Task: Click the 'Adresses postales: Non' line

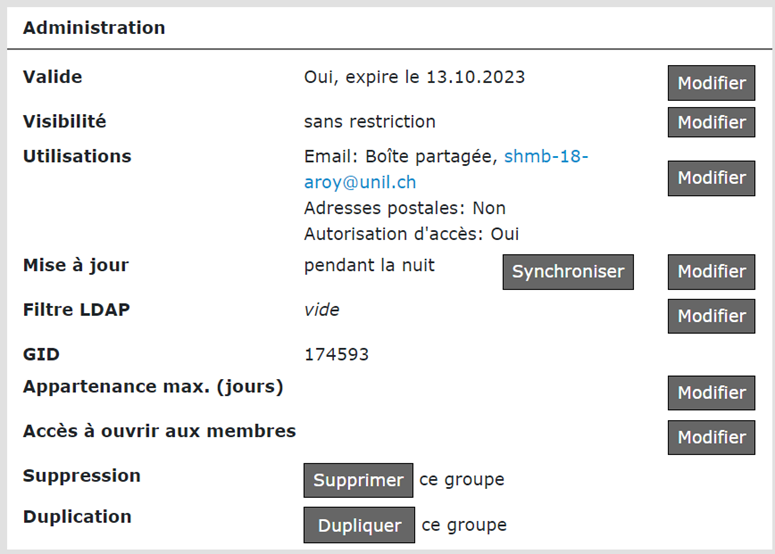Action: point(404,208)
